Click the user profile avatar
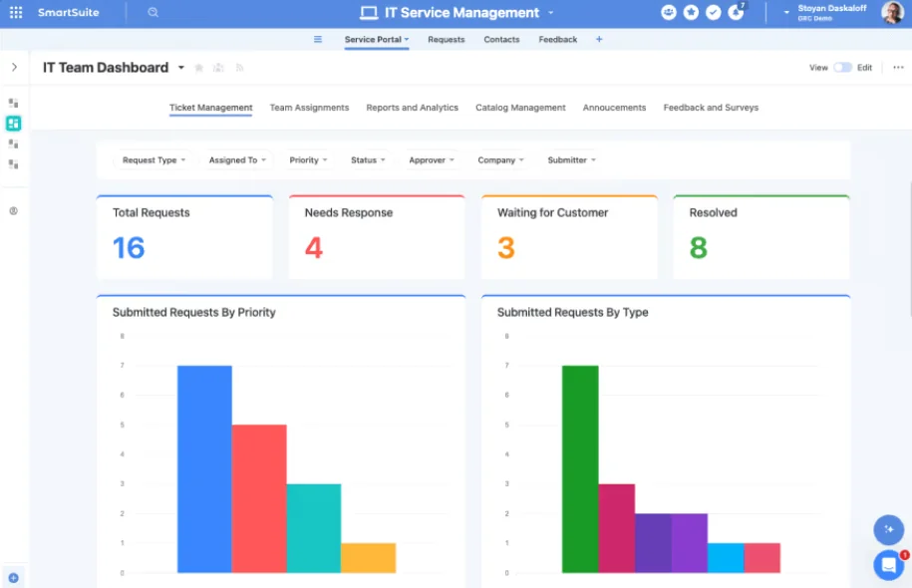912x588 pixels. point(893,12)
